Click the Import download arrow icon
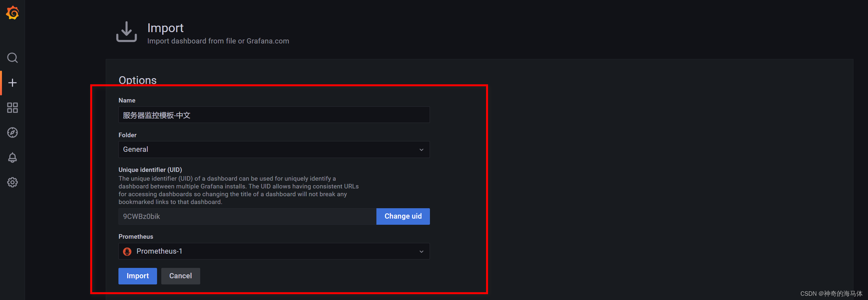The height and width of the screenshot is (300, 868). pos(126,32)
